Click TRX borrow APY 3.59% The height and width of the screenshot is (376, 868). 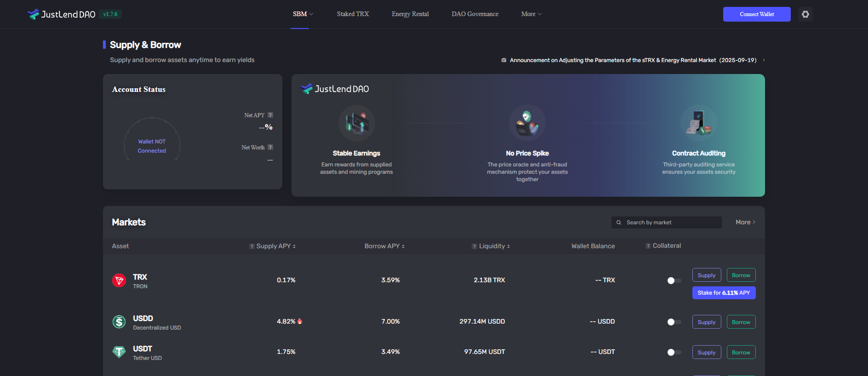coord(390,280)
